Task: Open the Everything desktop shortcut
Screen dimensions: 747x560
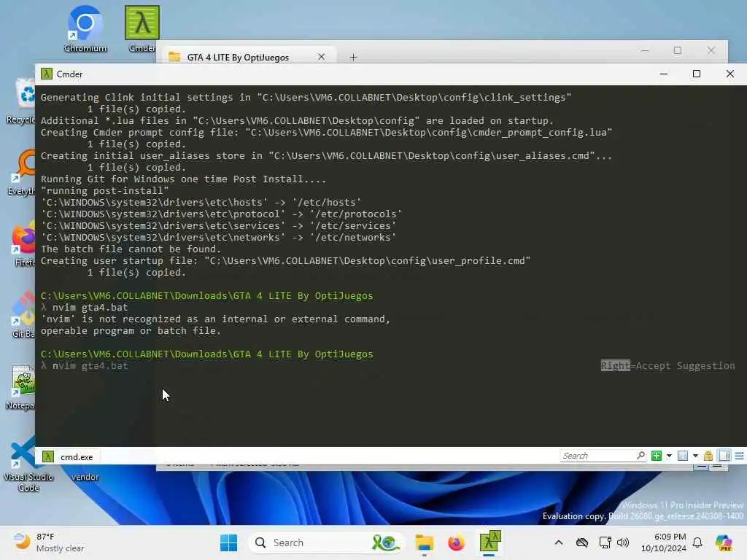Action: [22, 172]
